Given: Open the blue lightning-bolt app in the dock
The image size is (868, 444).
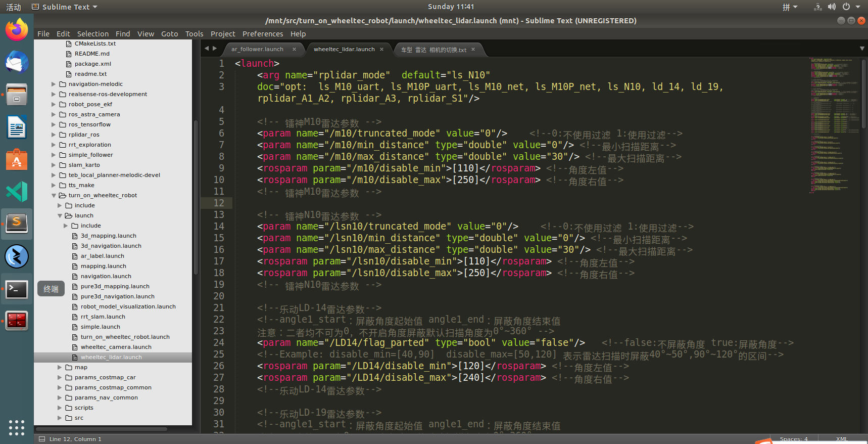Looking at the screenshot, I should coord(17,256).
